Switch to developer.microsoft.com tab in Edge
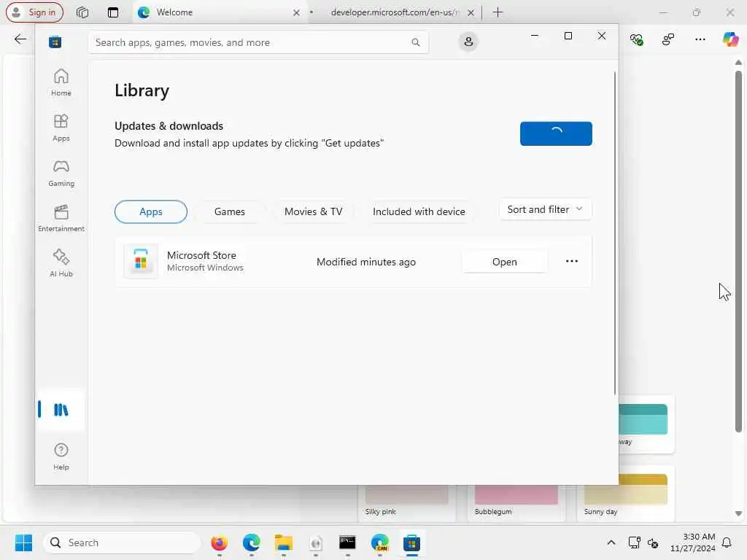This screenshot has width=747, height=560. 393,12
